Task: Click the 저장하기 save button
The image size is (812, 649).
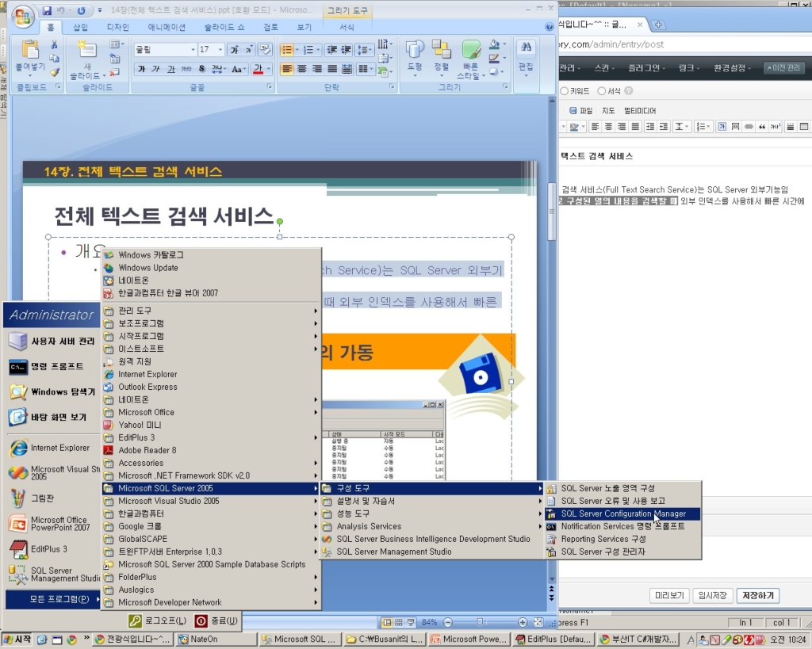Action: (x=757, y=596)
